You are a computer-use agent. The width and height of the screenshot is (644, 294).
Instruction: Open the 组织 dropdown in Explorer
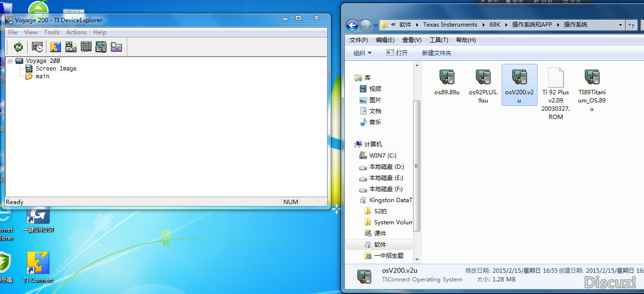click(363, 53)
